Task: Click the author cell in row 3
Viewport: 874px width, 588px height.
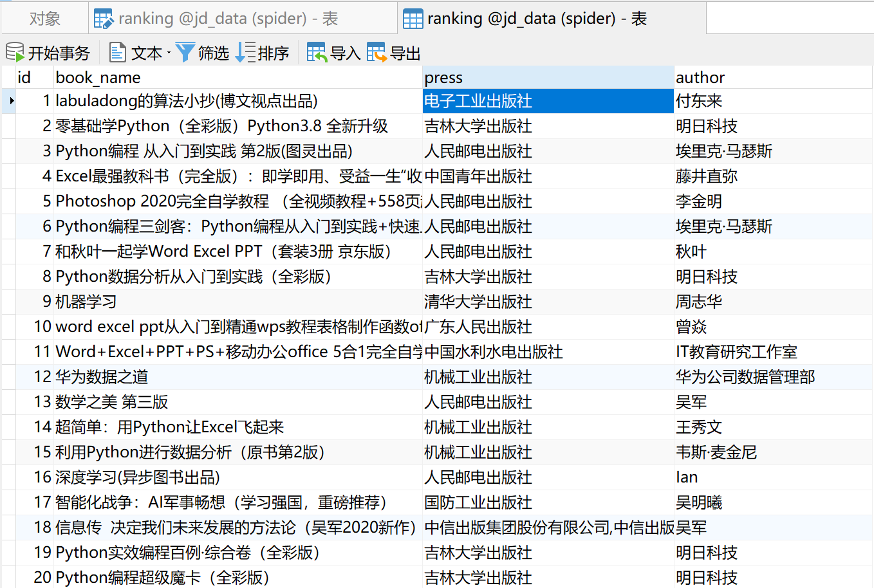Action: click(774, 151)
